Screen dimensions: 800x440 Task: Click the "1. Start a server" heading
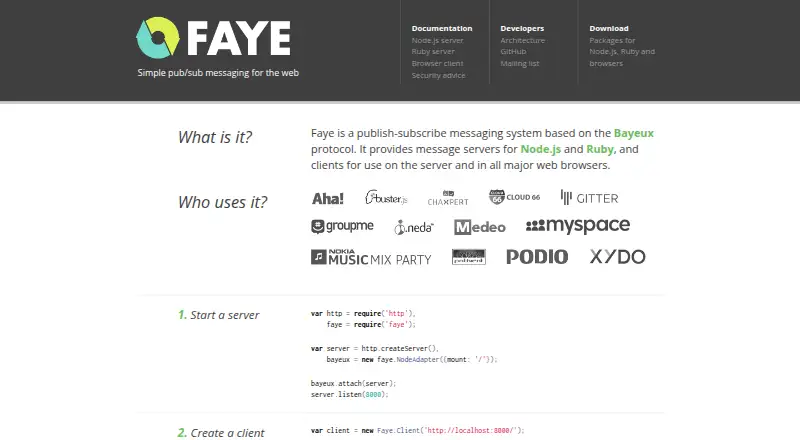218,315
